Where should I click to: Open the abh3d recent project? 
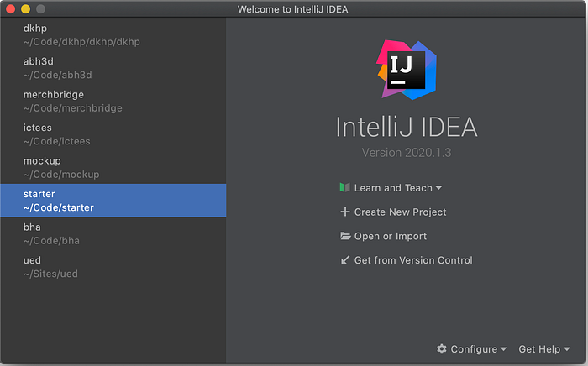(x=113, y=68)
